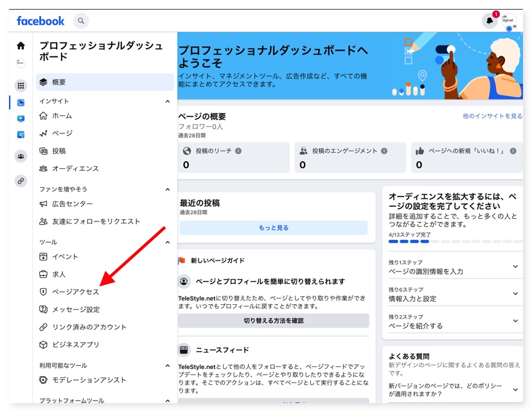Expand the ページを紹介する step
Viewport: 532px width, 412px height.
click(x=515, y=321)
